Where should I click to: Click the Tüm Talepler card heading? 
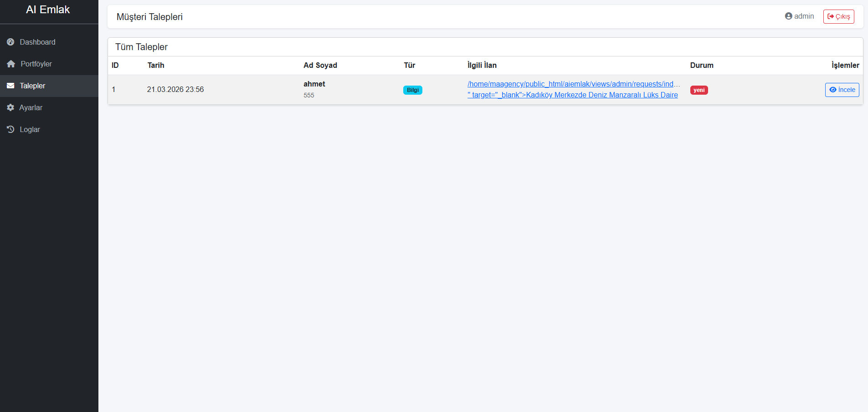141,47
